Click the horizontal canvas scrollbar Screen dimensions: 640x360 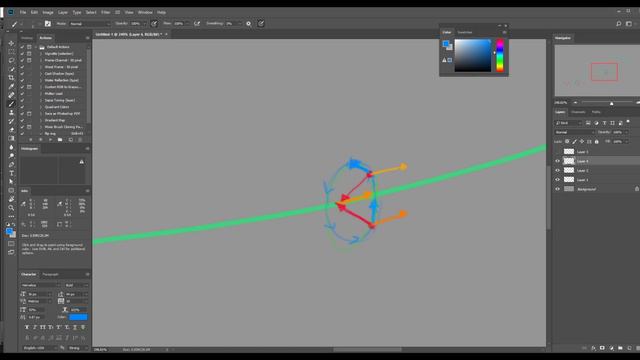point(367,349)
